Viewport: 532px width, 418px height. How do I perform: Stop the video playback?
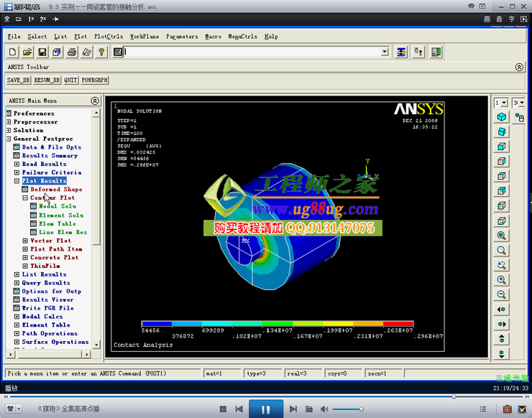(x=223, y=409)
